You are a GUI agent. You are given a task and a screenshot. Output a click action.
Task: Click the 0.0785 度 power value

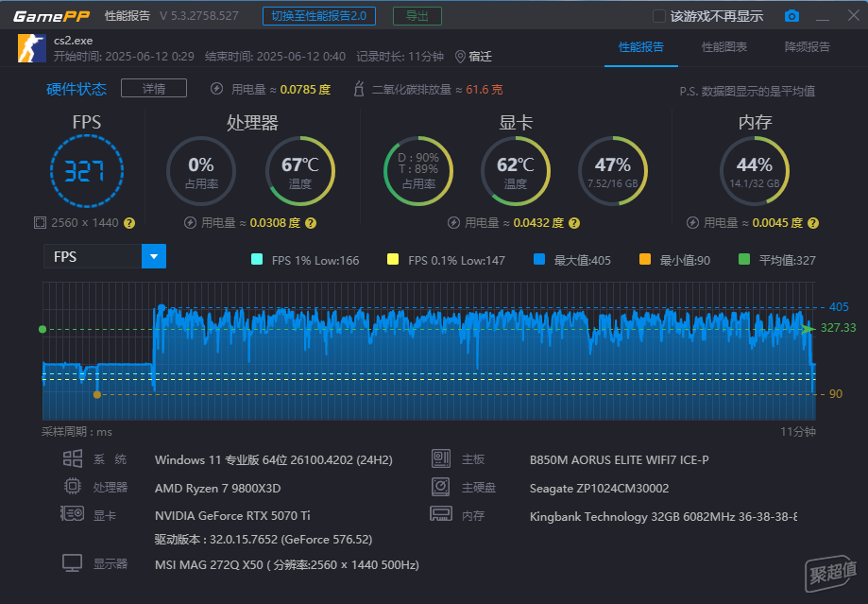tap(305, 89)
